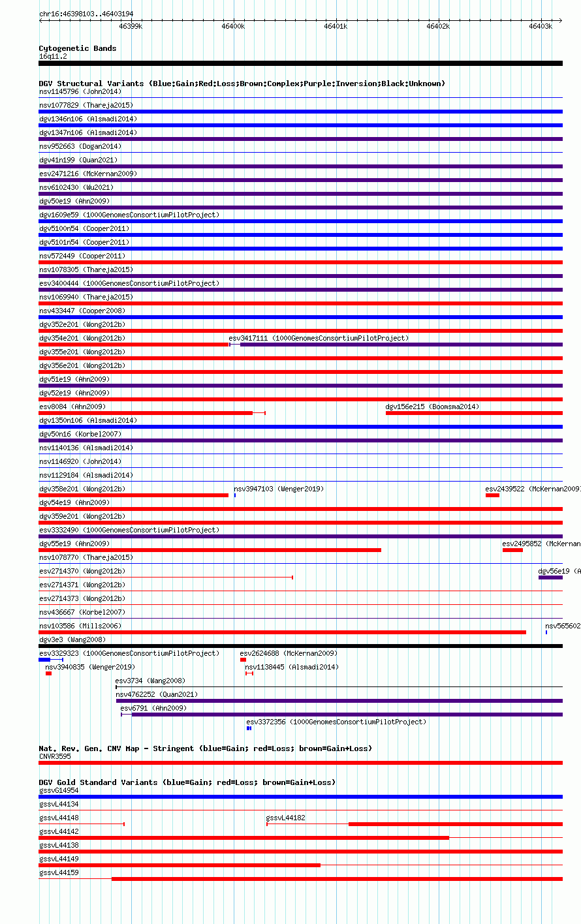
Task: Open variant esv3332490 label
Action: pos(129,530)
